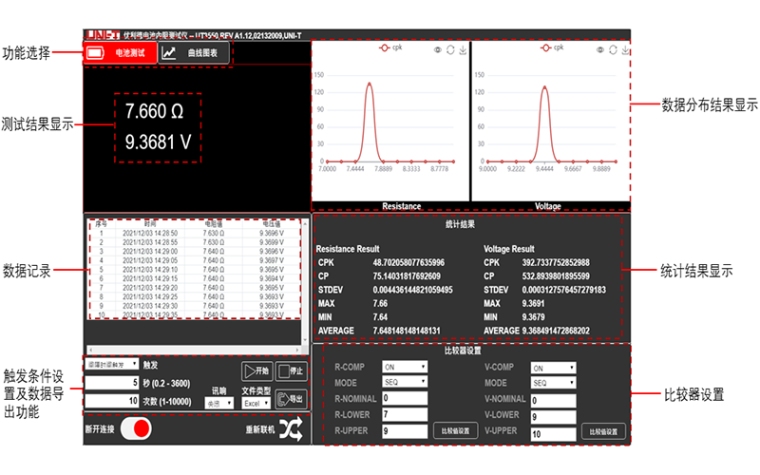This screenshot has width=760, height=475.
Task: Click the voltage MAX value 9.3691
Action: point(533,303)
